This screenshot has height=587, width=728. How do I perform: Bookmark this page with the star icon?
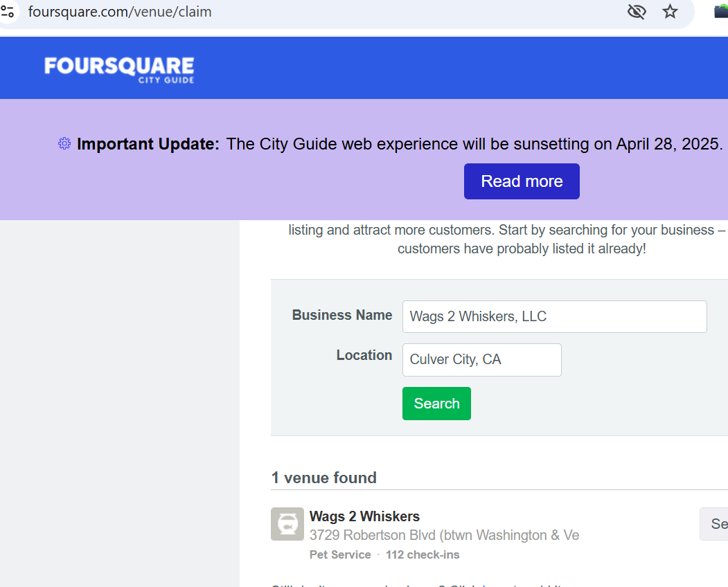[x=670, y=12]
